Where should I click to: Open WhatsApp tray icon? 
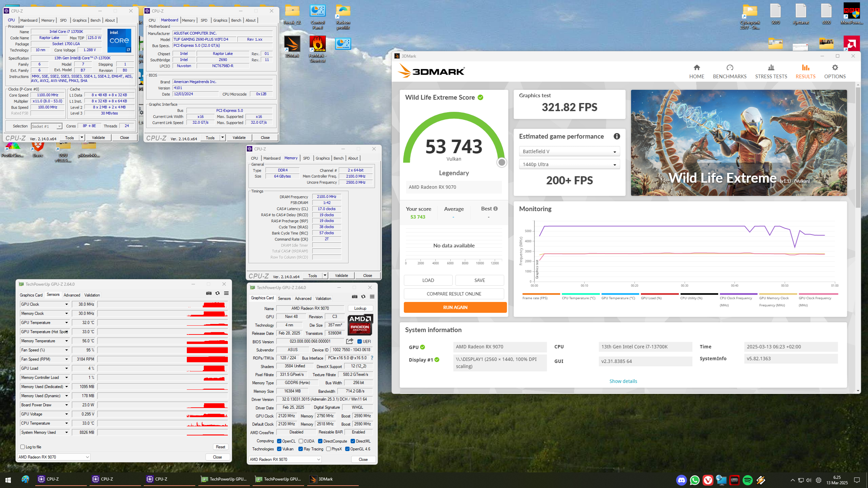coord(694,480)
